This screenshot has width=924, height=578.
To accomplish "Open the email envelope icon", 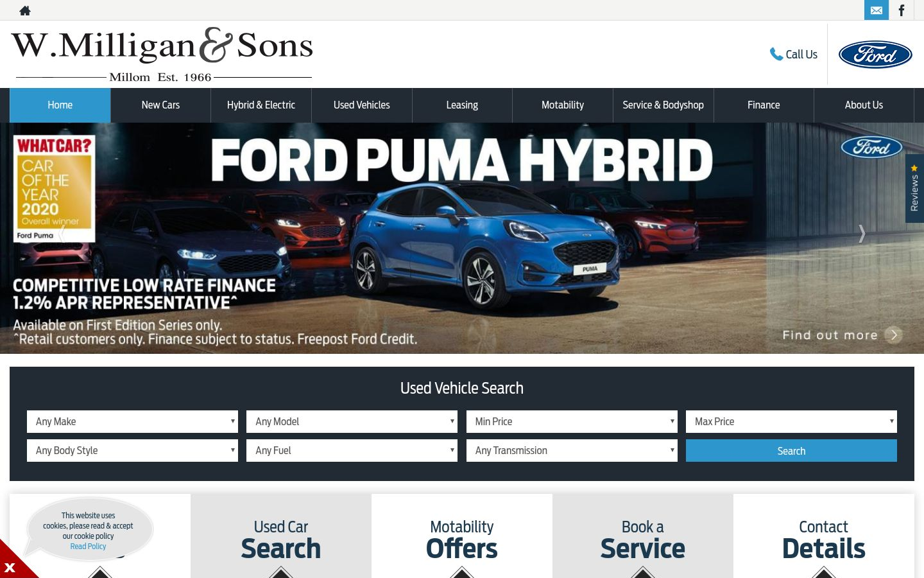I will coord(877,10).
